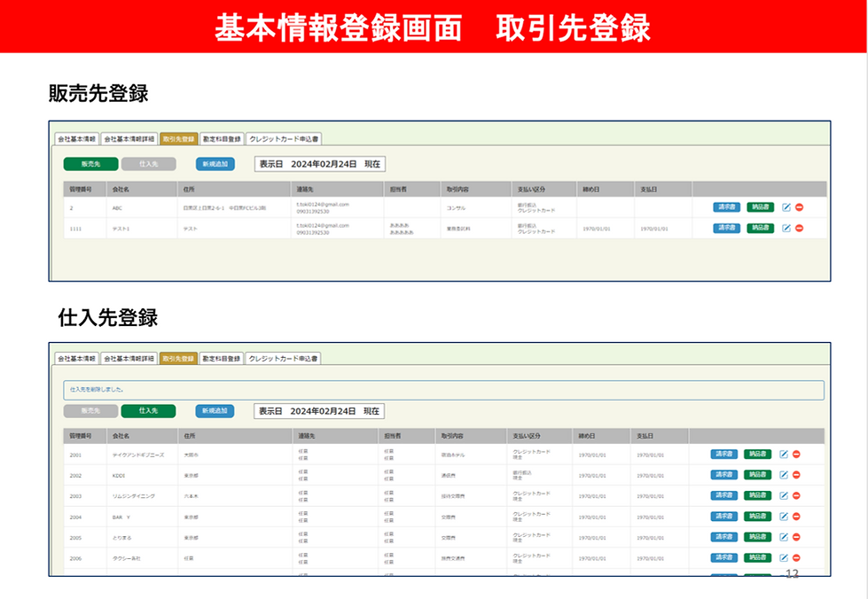The height and width of the screenshot is (599, 868).
Task: Edit the BAR Y supplier row
Action: click(783, 516)
